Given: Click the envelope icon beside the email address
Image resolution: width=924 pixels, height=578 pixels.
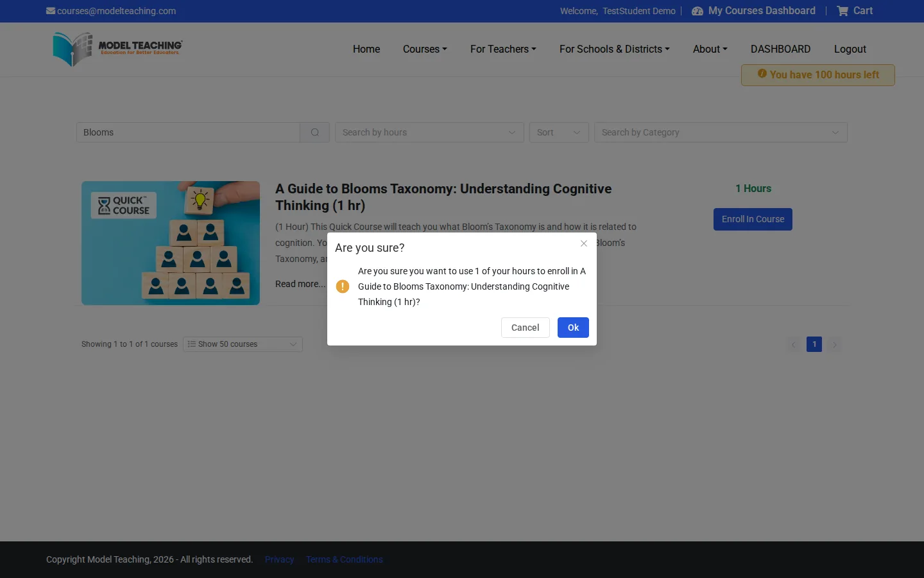Looking at the screenshot, I should [51, 11].
